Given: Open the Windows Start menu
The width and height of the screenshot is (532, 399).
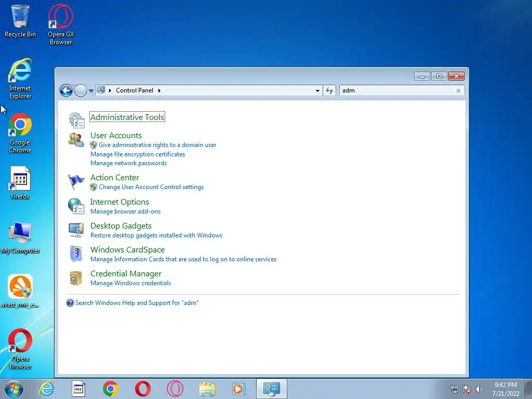Looking at the screenshot, I should pyautogui.click(x=14, y=389).
